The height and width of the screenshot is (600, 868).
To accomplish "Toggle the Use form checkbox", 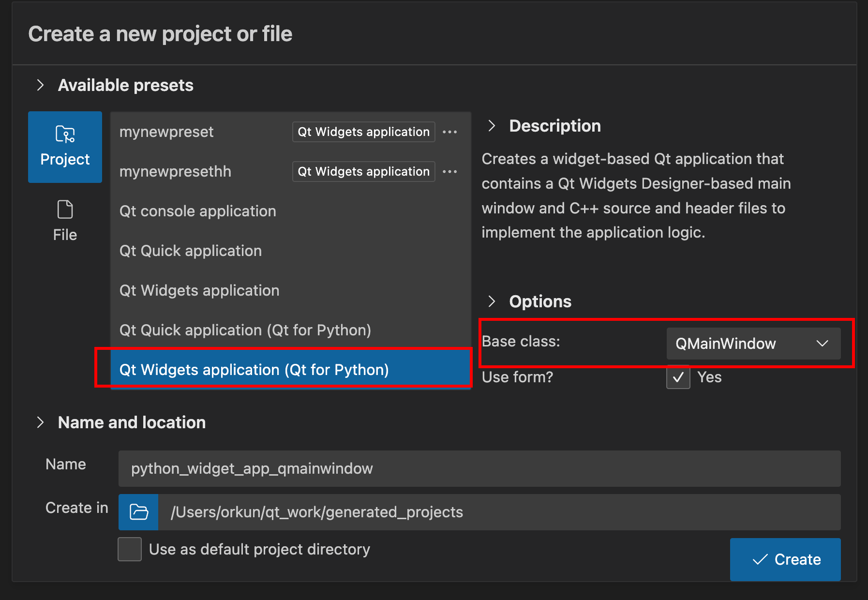I will tap(678, 377).
